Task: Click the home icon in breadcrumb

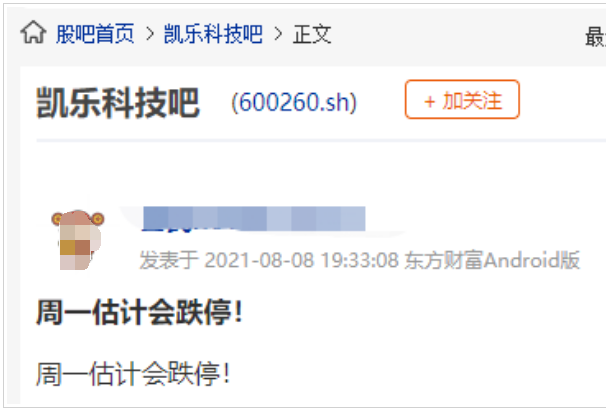Action: click(x=33, y=32)
